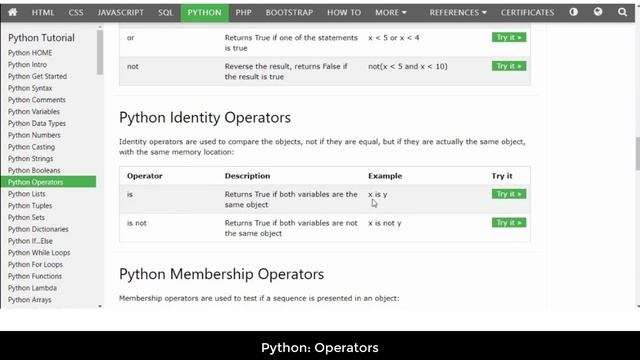Screen dimensions: 640x360
Task: Toggle the dark mode contrast icon
Action: tap(573, 12)
